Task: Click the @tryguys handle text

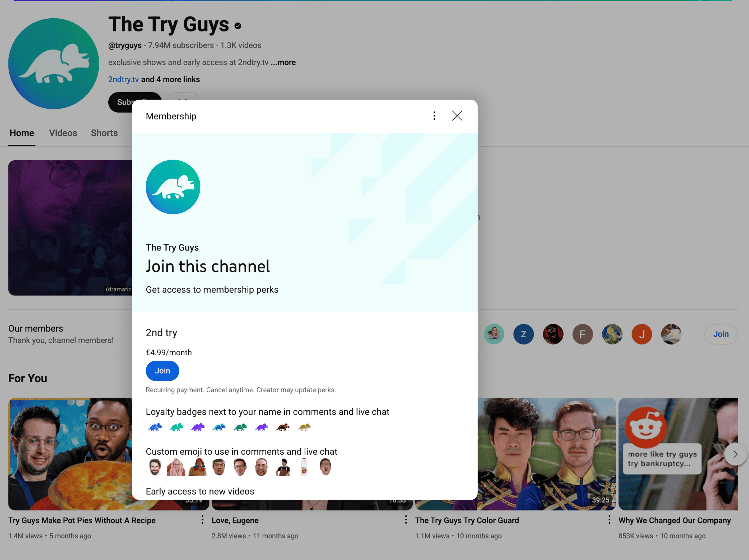Action: click(125, 45)
